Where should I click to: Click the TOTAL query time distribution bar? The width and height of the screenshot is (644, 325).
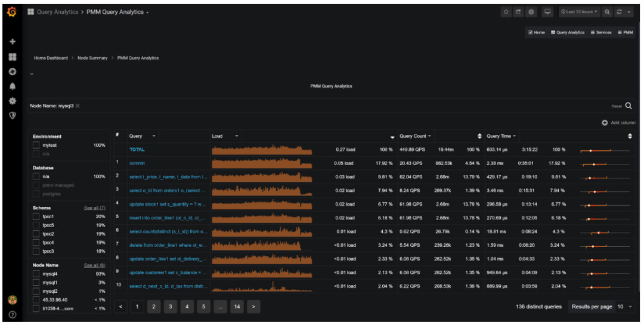[x=605, y=151]
